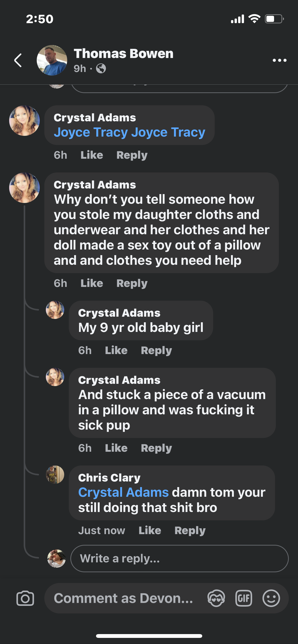Like Chris Clary's comment
Image resolution: width=298 pixels, height=644 pixels.
click(x=150, y=531)
